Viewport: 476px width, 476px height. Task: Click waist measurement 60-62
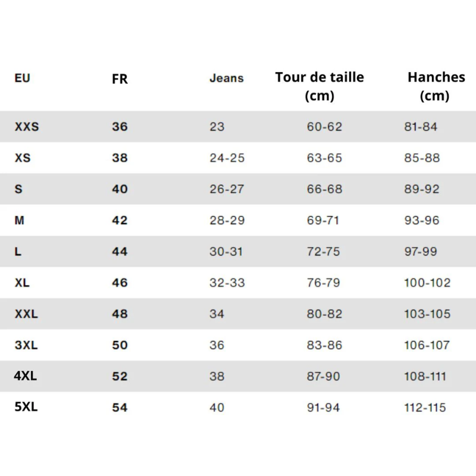point(324,127)
